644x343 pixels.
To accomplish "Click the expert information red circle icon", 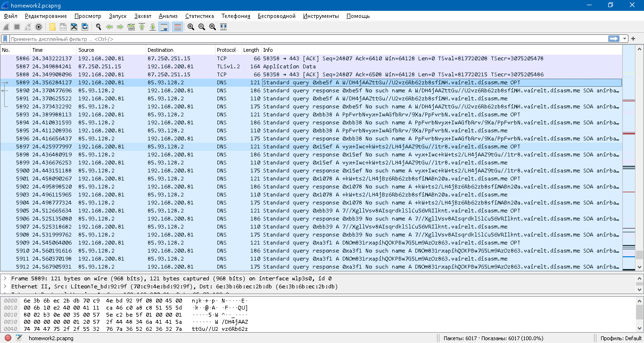I will tap(8, 338).
